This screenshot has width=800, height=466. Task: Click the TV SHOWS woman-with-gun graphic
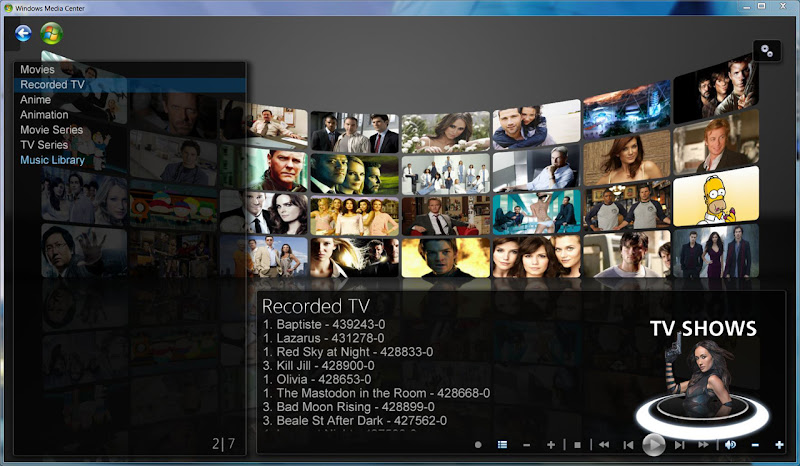click(x=702, y=378)
